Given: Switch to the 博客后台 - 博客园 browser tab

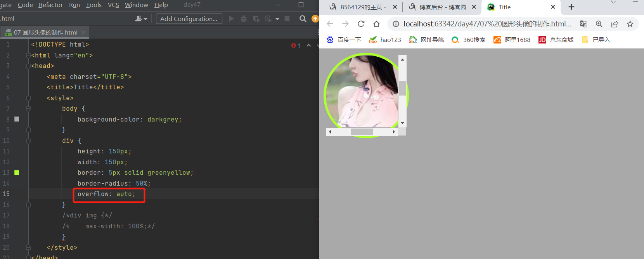Looking at the screenshot, I should (x=442, y=7).
